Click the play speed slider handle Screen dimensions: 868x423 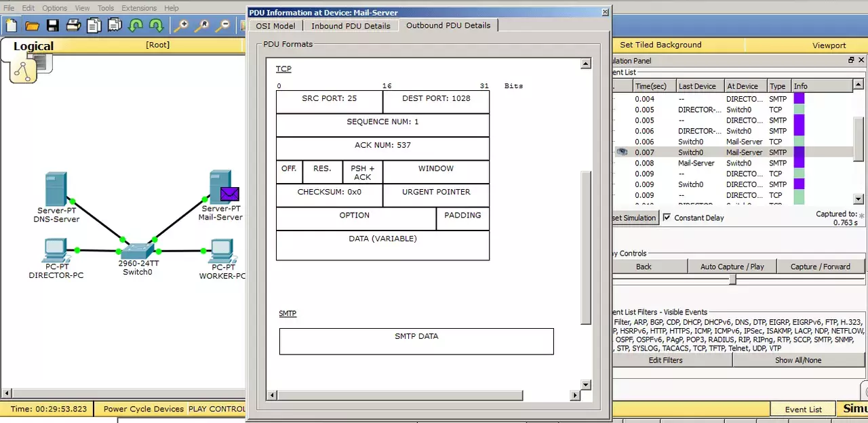tap(732, 279)
